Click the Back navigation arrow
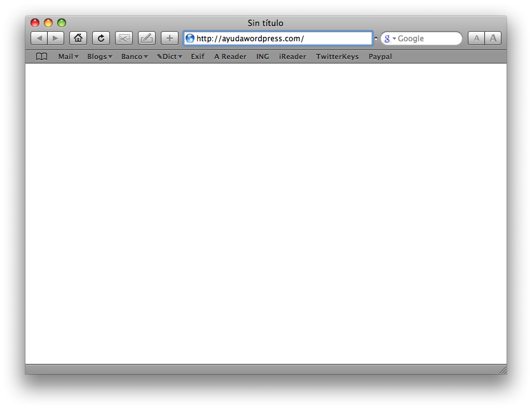This screenshot has height=409, width=532. click(39, 38)
